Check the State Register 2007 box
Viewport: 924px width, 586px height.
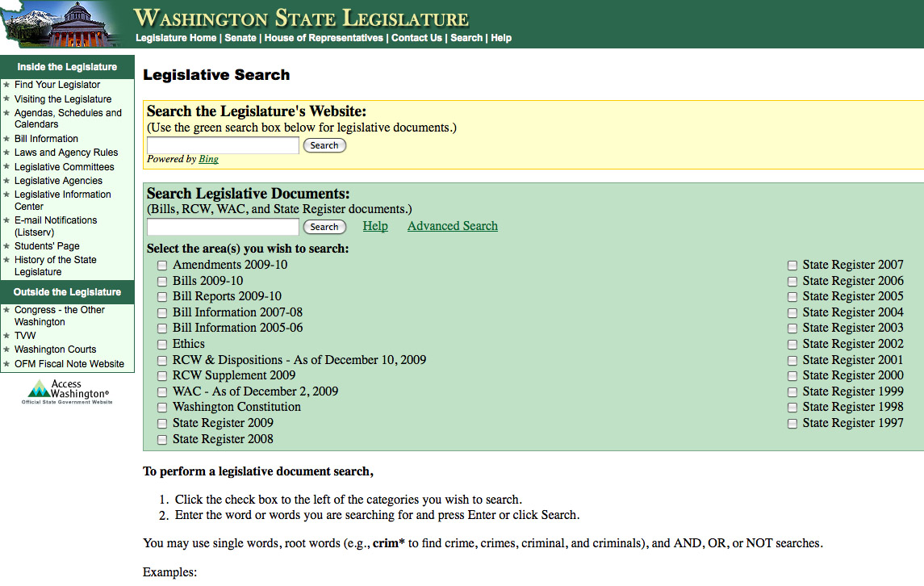pyautogui.click(x=792, y=266)
